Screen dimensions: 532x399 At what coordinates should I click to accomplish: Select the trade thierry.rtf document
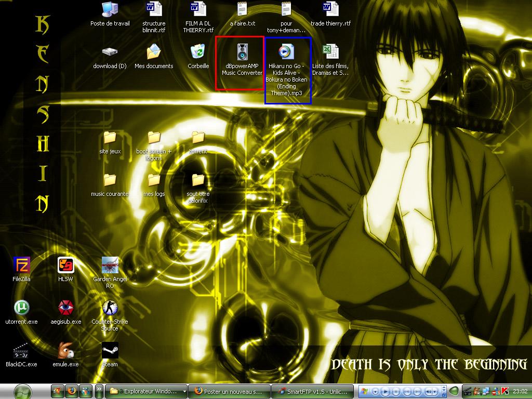(330, 14)
